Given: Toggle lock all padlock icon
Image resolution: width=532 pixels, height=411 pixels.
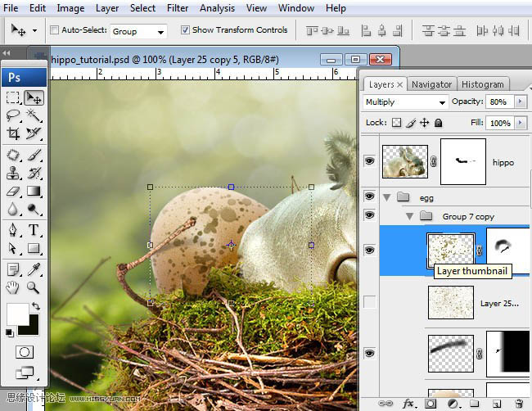Looking at the screenshot, I should pos(439,123).
